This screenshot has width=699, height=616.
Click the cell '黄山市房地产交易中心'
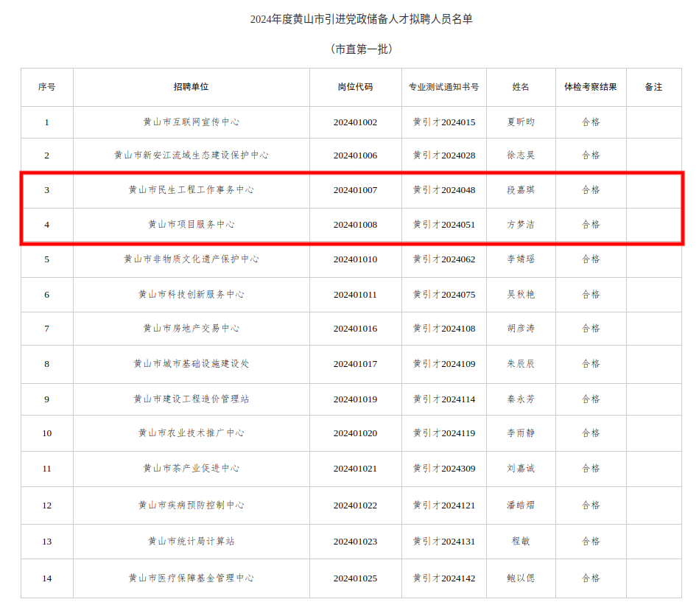click(192, 329)
